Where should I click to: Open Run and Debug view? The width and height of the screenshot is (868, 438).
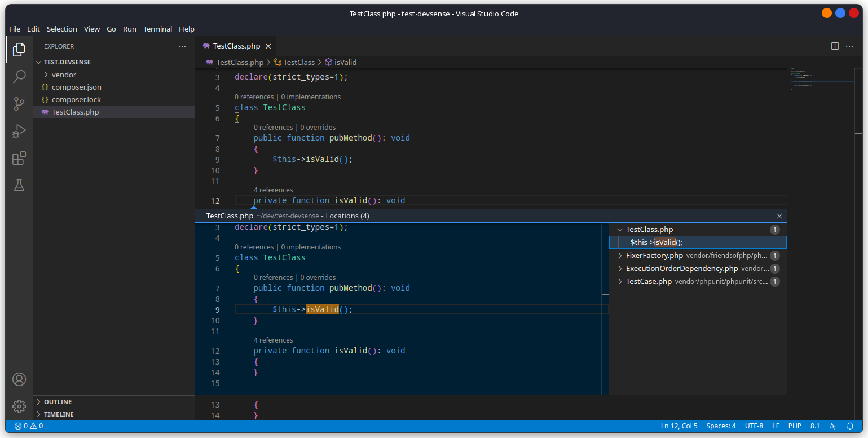[x=19, y=131]
